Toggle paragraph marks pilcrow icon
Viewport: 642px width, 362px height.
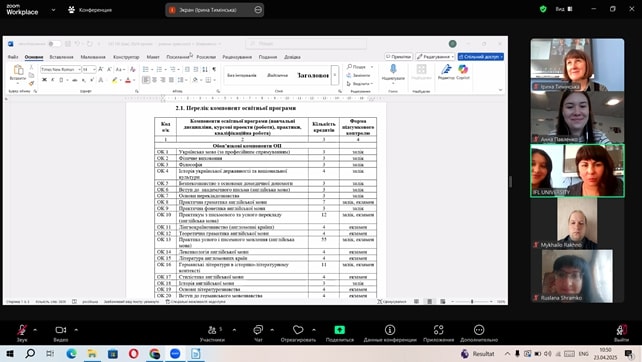[x=214, y=69]
